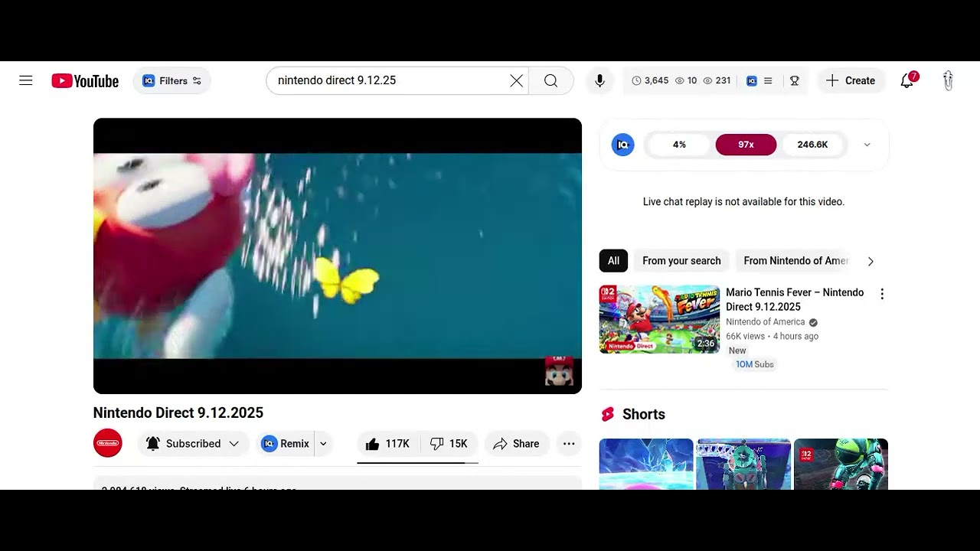Viewport: 980px width, 551px height.
Task: Go to the YouTube home logo
Action: point(85,81)
